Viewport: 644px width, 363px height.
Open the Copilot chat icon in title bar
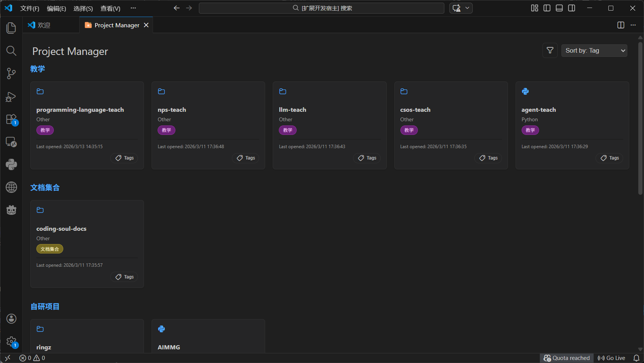tap(456, 8)
